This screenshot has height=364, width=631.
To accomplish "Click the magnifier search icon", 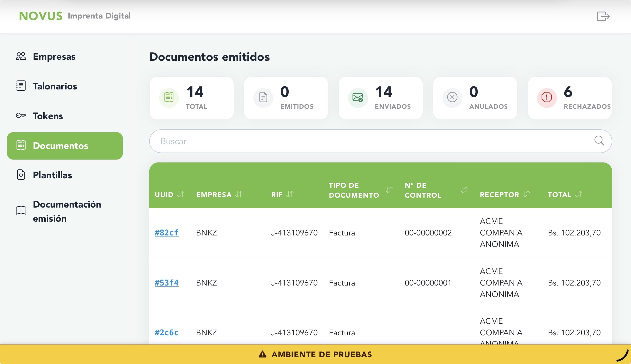I will (599, 141).
